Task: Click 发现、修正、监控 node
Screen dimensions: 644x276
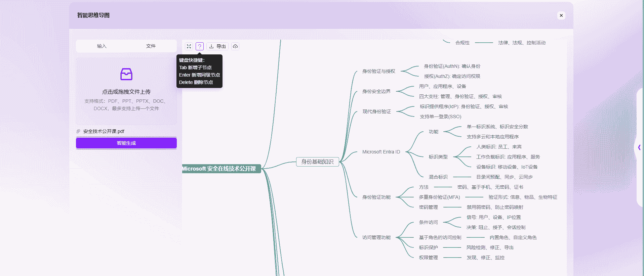Action: click(485, 258)
